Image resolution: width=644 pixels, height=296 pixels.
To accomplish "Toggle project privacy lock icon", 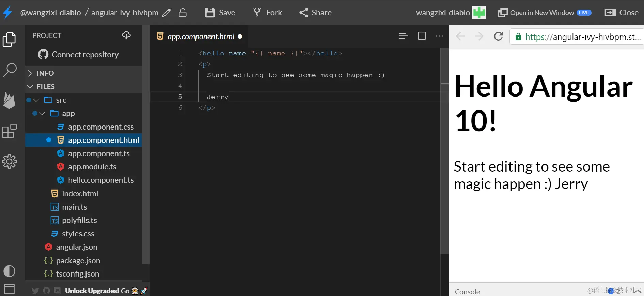I will 183,13.
